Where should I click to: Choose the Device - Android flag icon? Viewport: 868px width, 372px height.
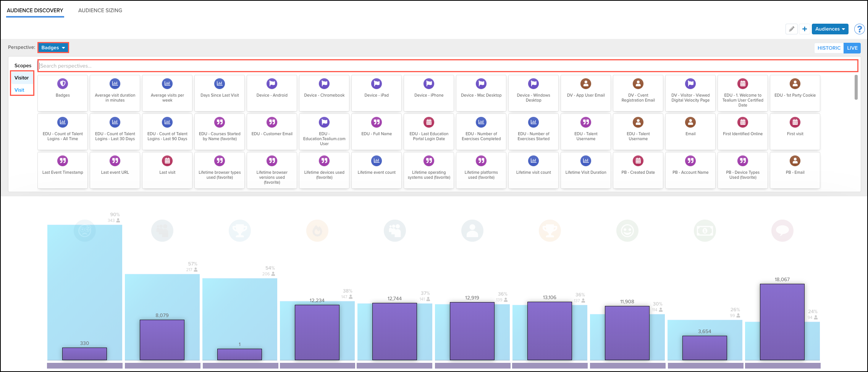pos(272,84)
